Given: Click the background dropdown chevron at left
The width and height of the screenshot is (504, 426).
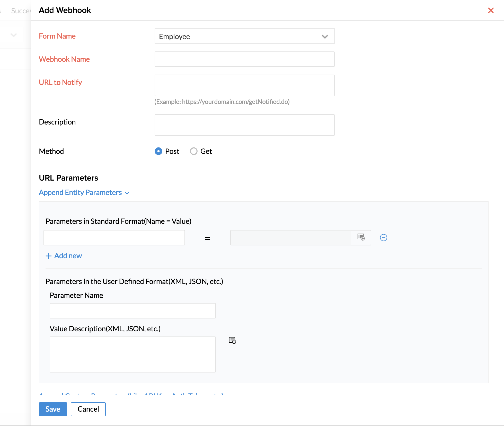Looking at the screenshot, I should (x=14, y=35).
